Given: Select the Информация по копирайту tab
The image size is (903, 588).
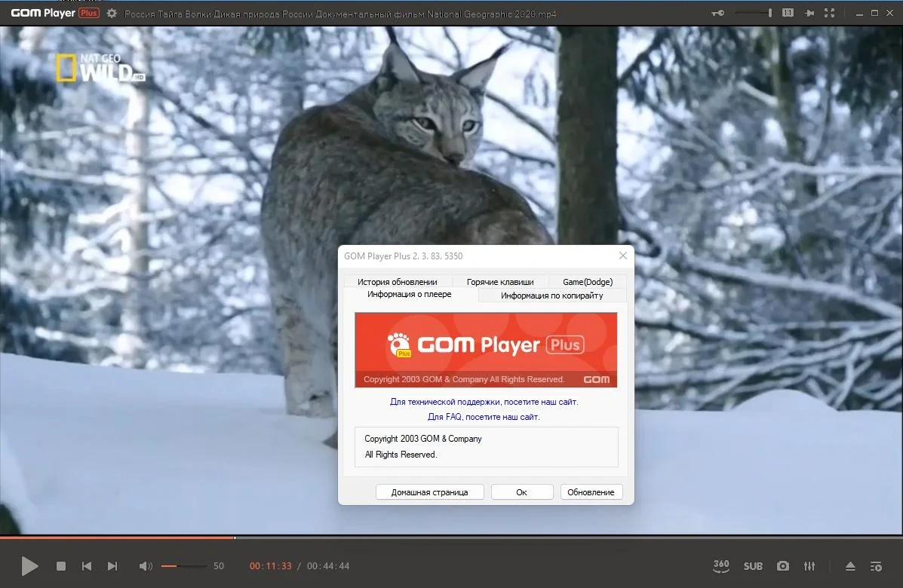Looking at the screenshot, I should point(551,296).
